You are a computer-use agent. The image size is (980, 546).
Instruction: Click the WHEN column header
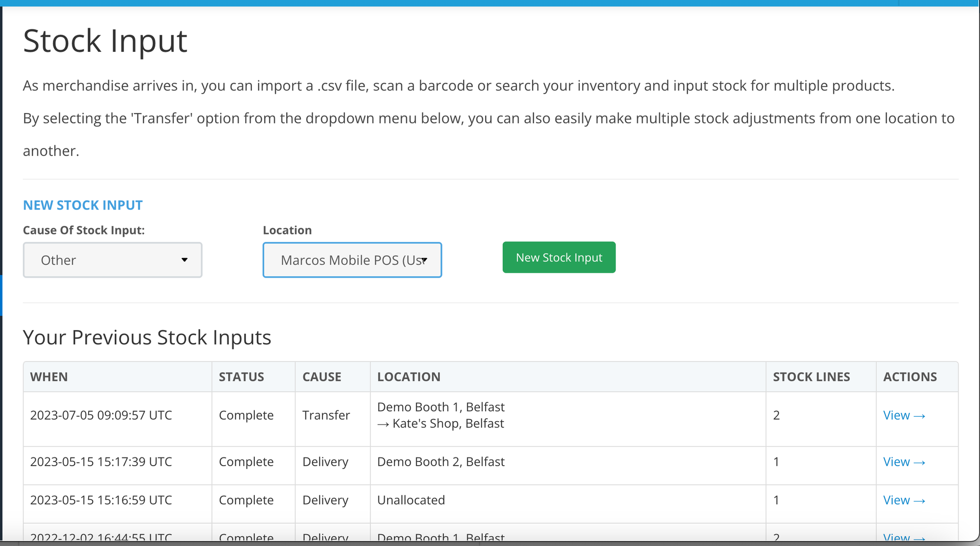[49, 377]
